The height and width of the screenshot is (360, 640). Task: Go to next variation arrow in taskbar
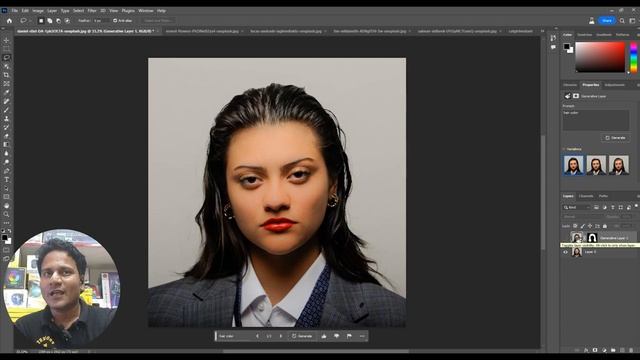click(280, 336)
